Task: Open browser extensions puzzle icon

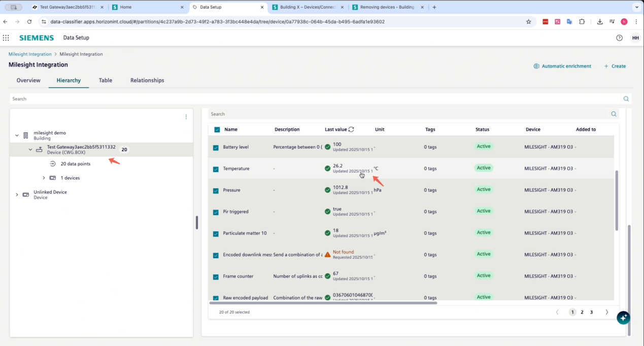Action: 582,22
